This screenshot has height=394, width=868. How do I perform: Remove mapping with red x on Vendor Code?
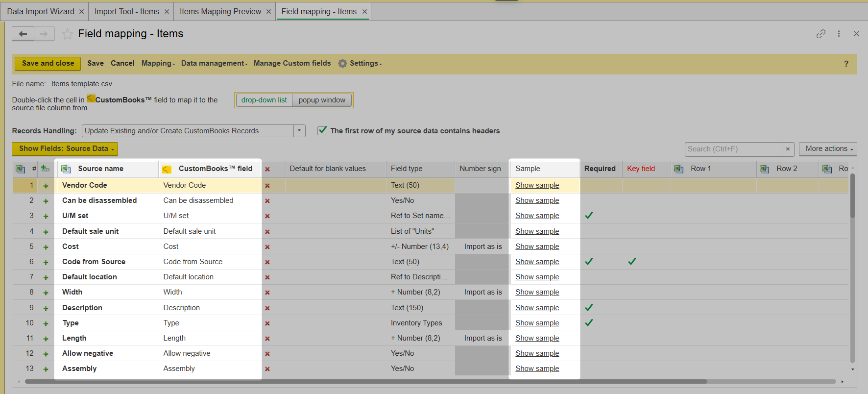click(x=267, y=186)
